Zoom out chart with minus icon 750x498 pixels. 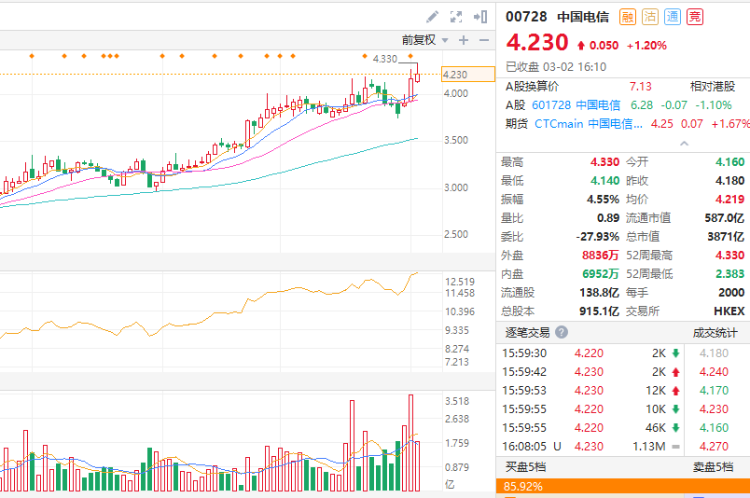tap(484, 40)
